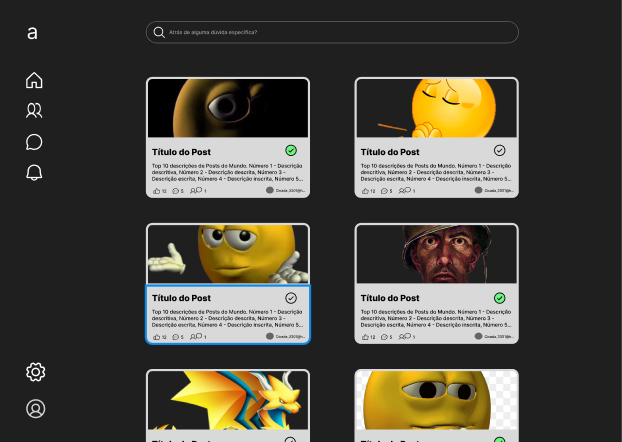Like the shrugging emoji post
Screen dimensions: 622x442
click(156, 337)
